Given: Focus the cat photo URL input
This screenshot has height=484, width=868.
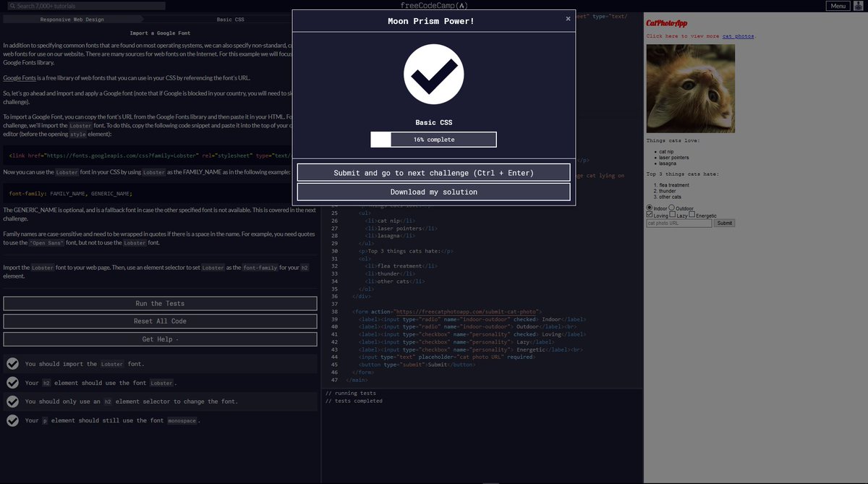Looking at the screenshot, I should (x=679, y=223).
